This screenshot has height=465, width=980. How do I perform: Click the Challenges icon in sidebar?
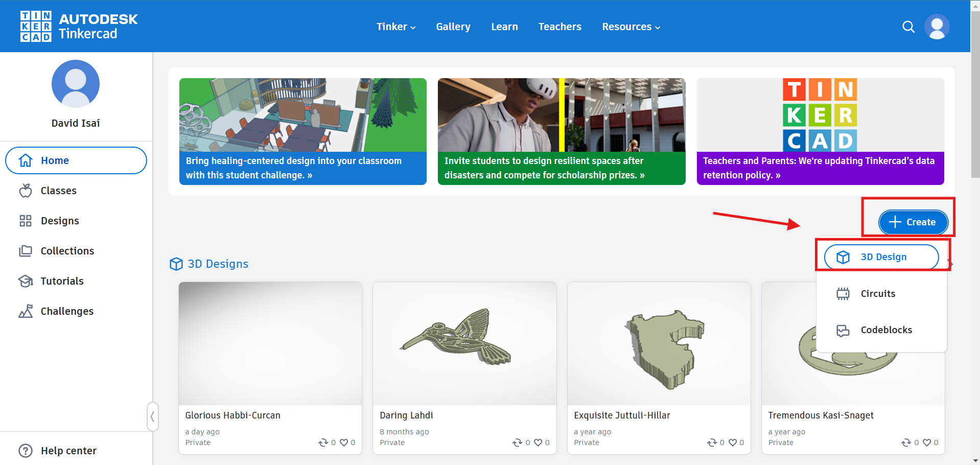click(26, 311)
